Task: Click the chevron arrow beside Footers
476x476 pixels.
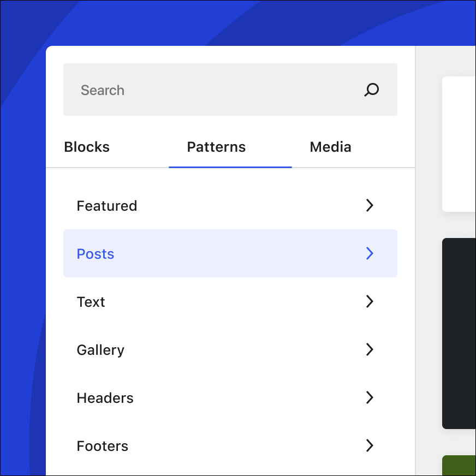Action: point(370,445)
